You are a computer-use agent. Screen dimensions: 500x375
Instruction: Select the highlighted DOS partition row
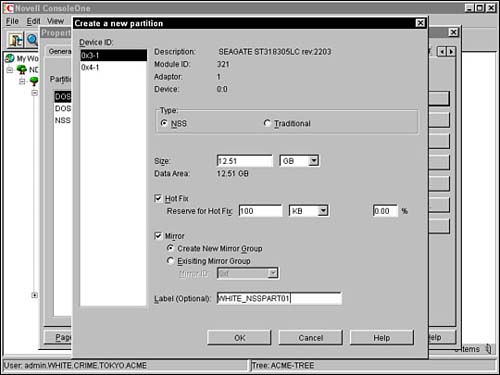tap(63, 97)
